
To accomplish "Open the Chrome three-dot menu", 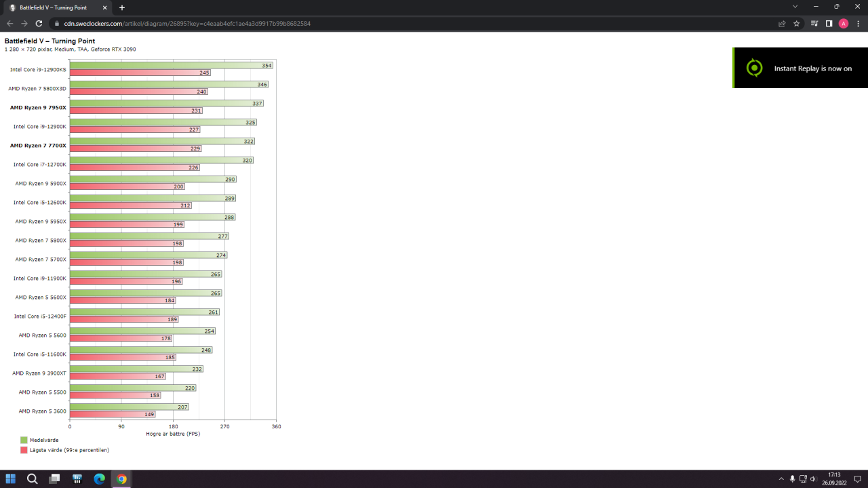I will pyautogui.click(x=858, y=23).
